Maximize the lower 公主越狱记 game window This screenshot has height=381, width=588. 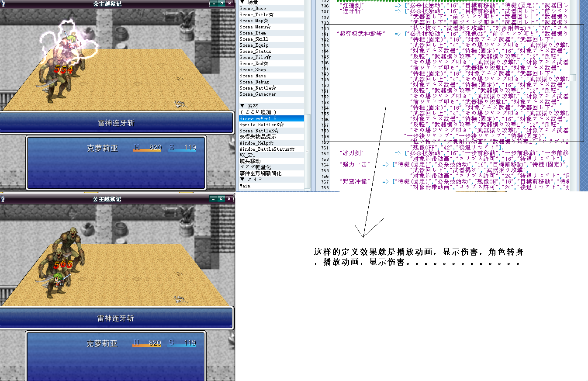pos(221,199)
